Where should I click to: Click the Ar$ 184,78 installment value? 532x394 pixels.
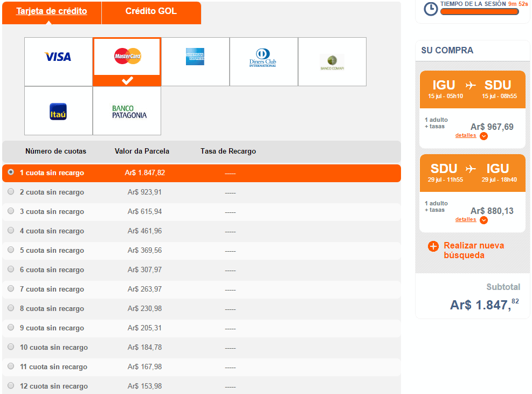pyautogui.click(x=144, y=347)
